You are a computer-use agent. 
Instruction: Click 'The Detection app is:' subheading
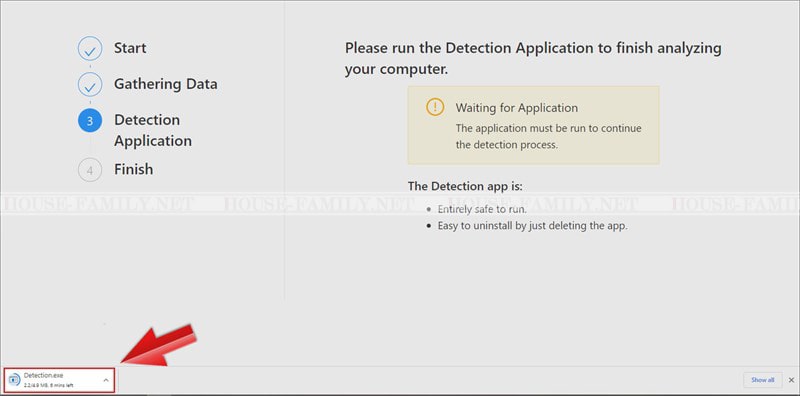click(465, 186)
